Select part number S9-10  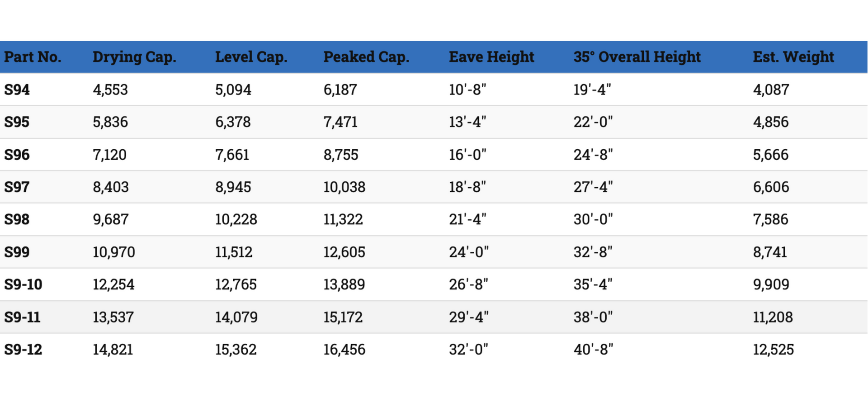click(x=23, y=284)
